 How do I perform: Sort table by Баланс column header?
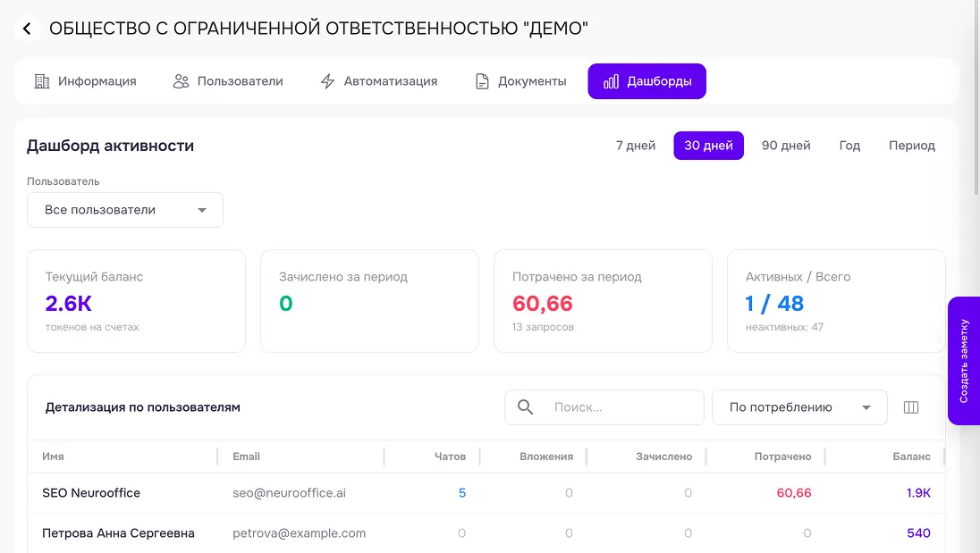tap(911, 457)
